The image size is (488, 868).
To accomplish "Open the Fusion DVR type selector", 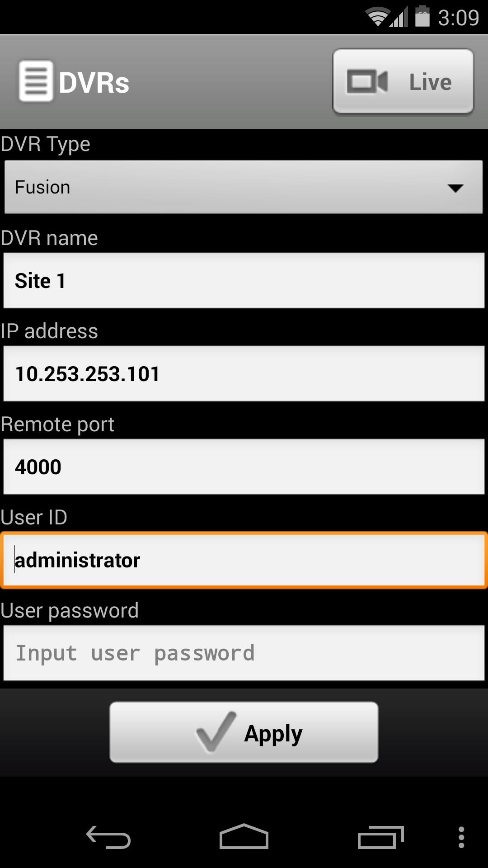I will coord(226,187).
